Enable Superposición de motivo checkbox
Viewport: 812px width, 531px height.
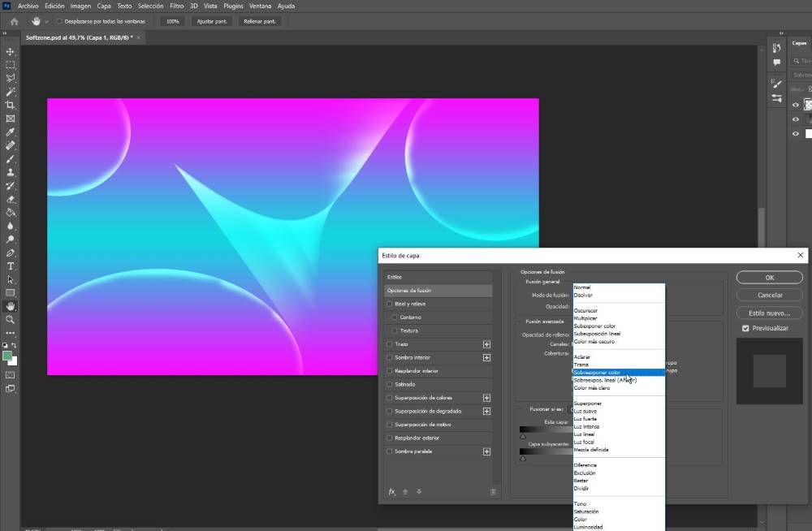pos(390,425)
